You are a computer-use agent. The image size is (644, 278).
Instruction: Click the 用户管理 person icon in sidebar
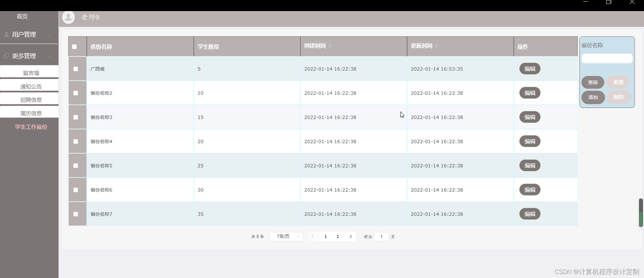[x=6, y=34]
